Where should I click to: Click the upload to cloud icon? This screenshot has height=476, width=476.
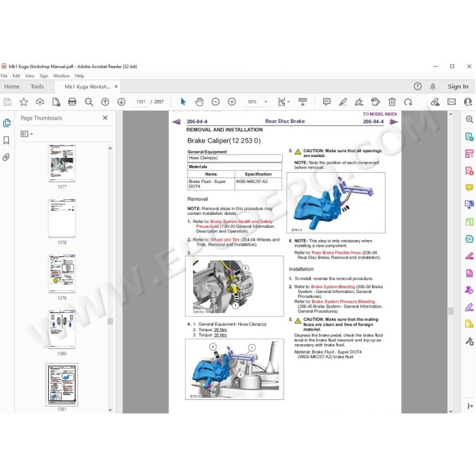[x=39, y=102]
